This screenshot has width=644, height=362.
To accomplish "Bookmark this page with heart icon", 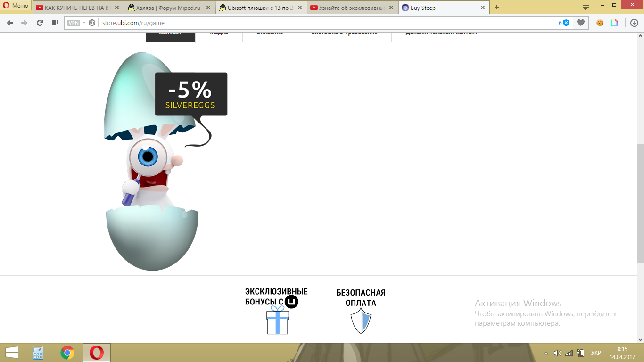I will (581, 23).
